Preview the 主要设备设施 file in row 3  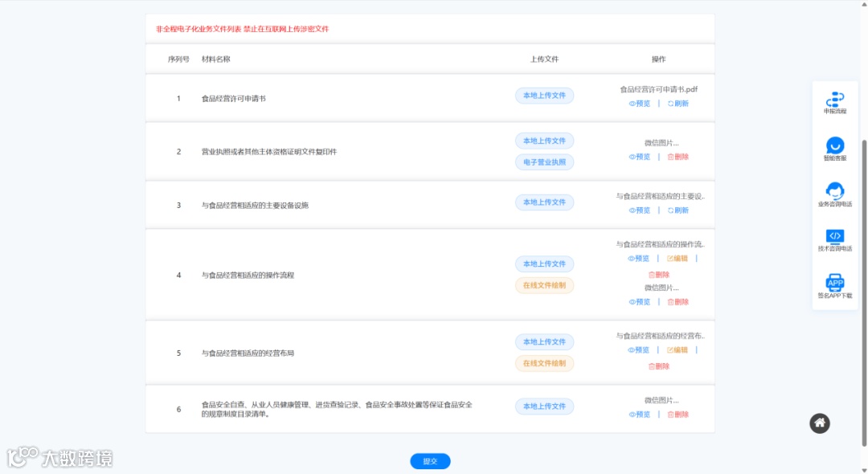pos(640,210)
